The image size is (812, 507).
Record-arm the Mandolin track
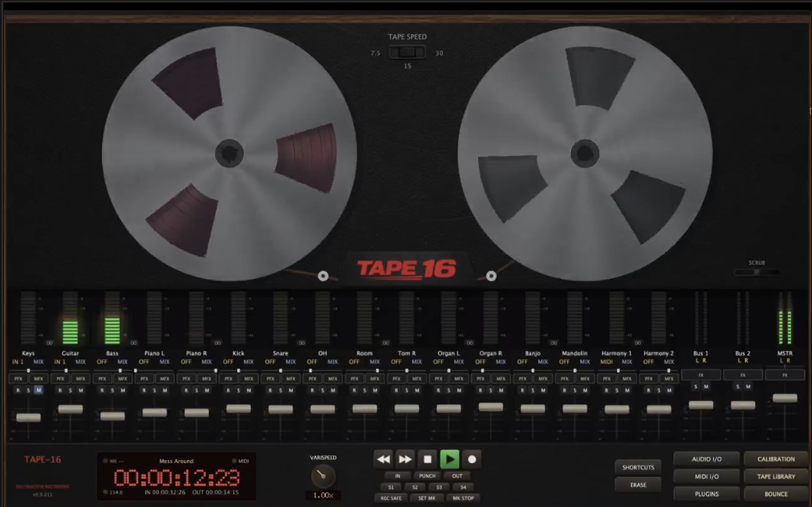click(x=564, y=389)
